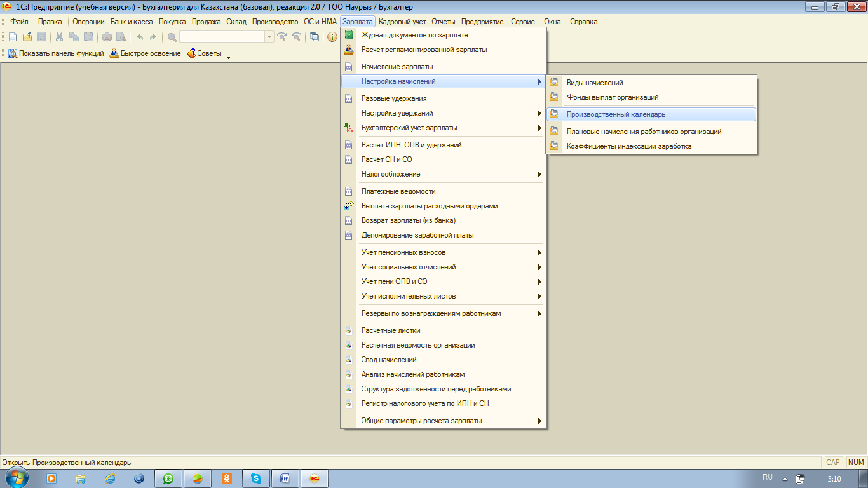Select Плановые начисления работников организаций
This screenshot has height=488, width=868.
pyautogui.click(x=651, y=132)
